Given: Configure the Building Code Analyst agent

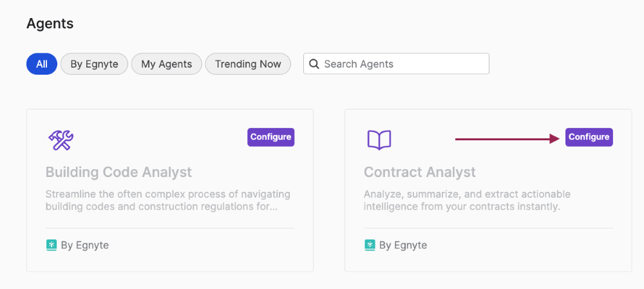Looking at the screenshot, I should click(x=270, y=137).
